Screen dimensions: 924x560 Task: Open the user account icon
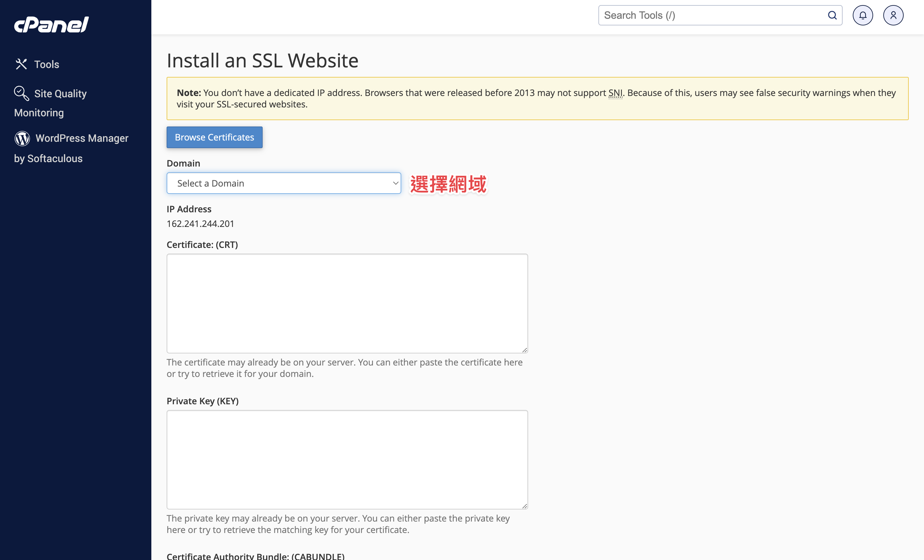(x=893, y=15)
